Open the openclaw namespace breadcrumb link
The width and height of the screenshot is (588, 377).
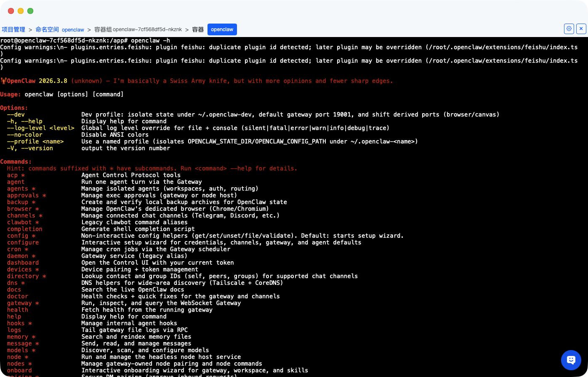tap(73, 30)
